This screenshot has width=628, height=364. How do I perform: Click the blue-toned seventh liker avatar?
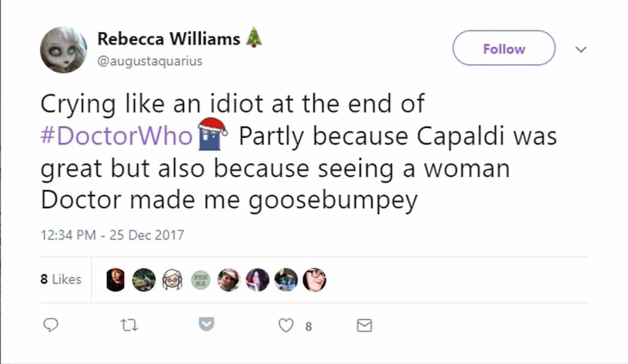point(286,280)
